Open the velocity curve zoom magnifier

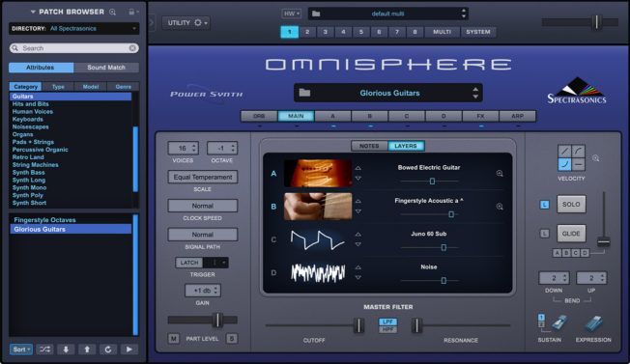click(595, 158)
